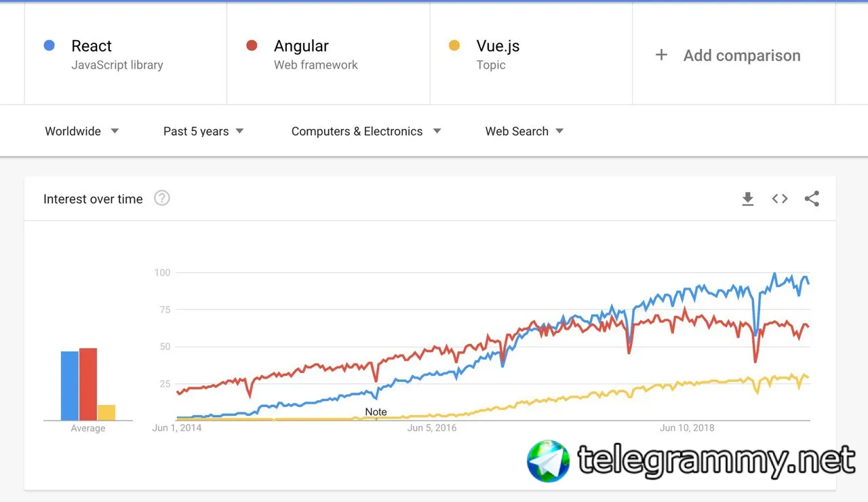Click the blue React dot
Viewport: 868px width, 502px height.
click(49, 45)
